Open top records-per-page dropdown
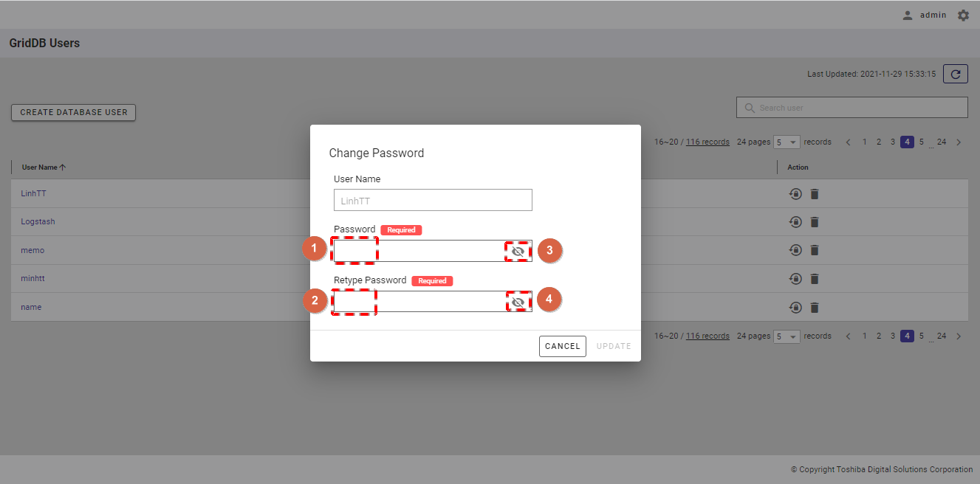980x484 pixels. click(787, 142)
